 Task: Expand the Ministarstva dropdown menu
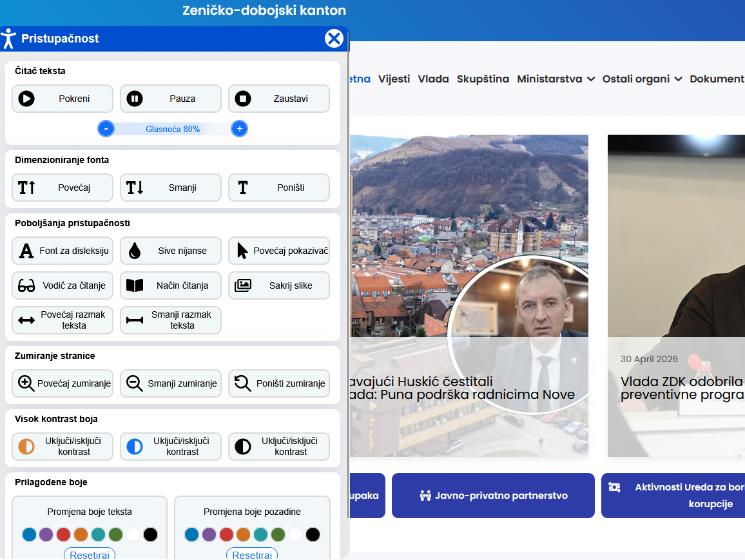[556, 79]
